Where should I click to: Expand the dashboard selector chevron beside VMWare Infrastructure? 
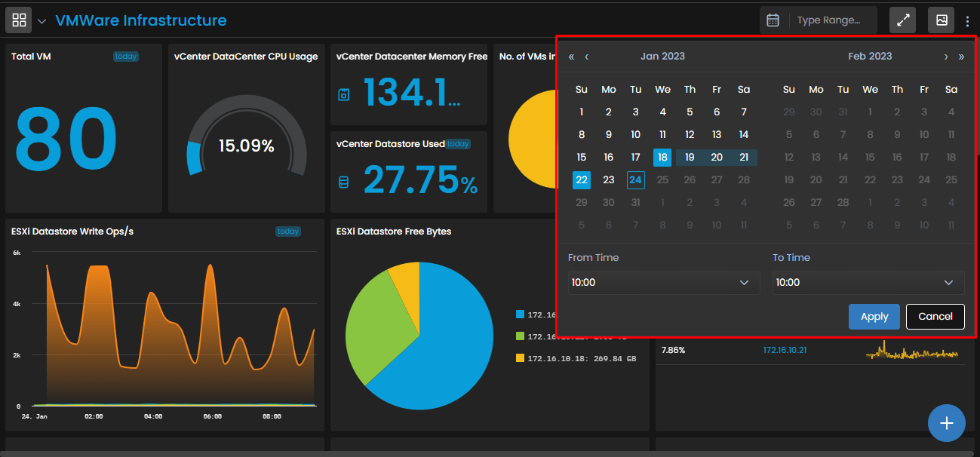pos(42,21)
